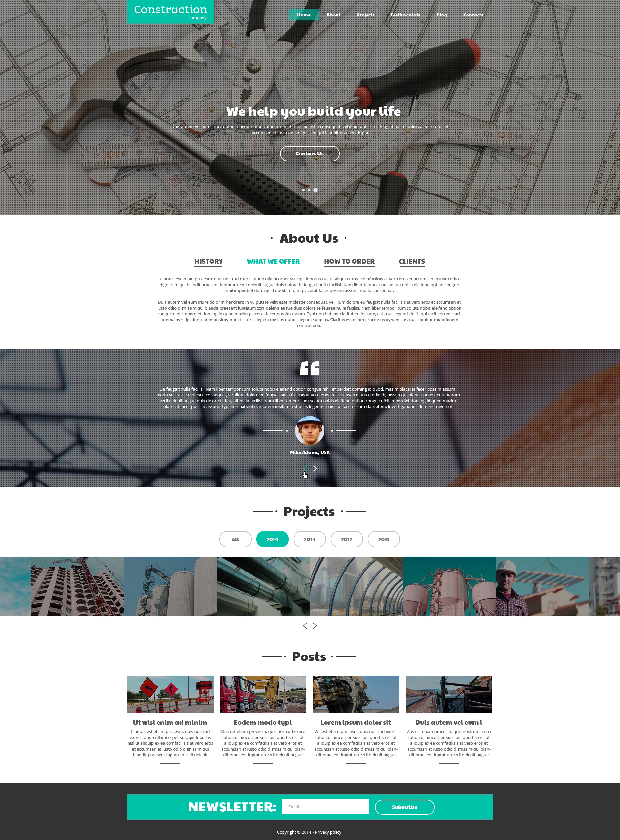Click the right arrow navigation icon in projects
Screen dimensions: 620x840
coord(315,626)
